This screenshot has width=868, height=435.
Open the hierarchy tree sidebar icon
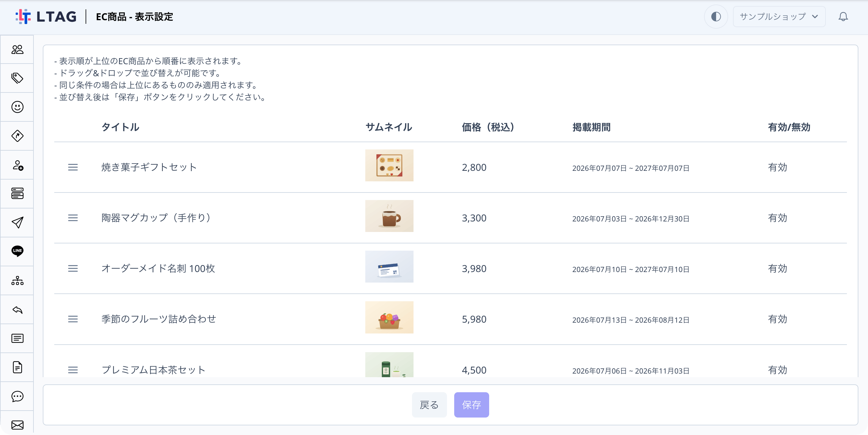(x=17, y=280)
